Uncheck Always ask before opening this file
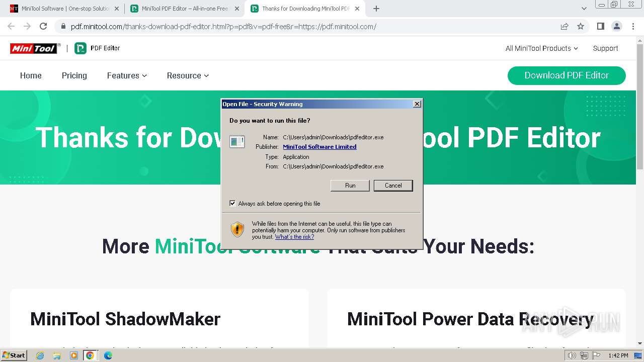Viewport: 644px width, 362px height. click(x=232, y=203)
